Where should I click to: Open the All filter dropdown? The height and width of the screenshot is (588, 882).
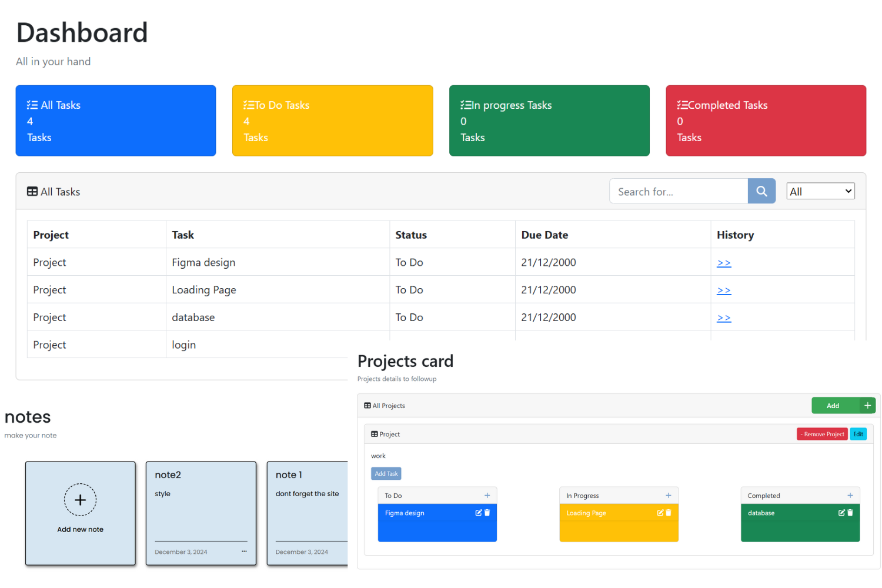click(x=820, y=191)
